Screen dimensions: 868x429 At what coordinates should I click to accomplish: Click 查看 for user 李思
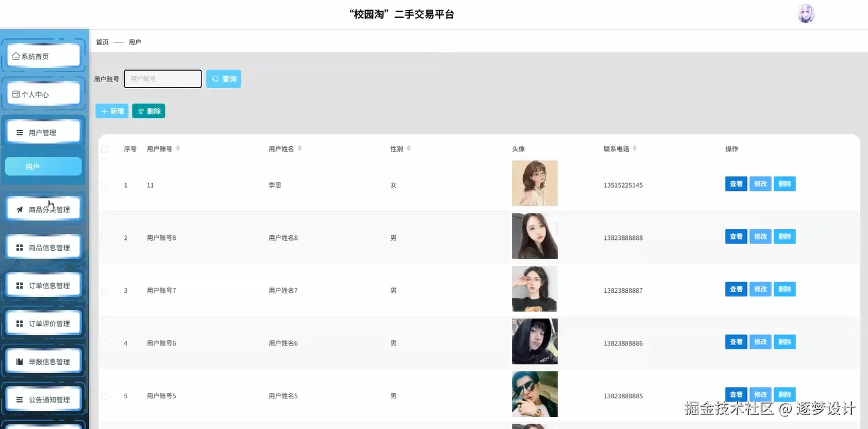(x=736, y=184)
